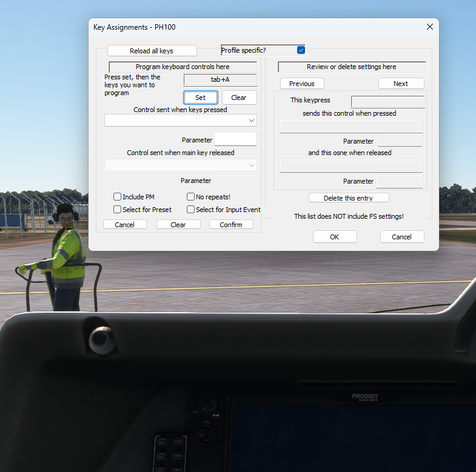Screen dimensions: 476x472
Task: Click the Set button for key programming
Action: [x=200, y=98]
